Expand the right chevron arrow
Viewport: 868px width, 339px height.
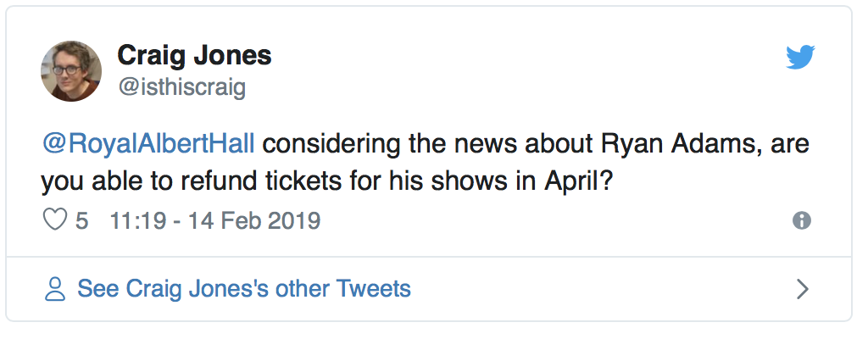pos(803,289)
